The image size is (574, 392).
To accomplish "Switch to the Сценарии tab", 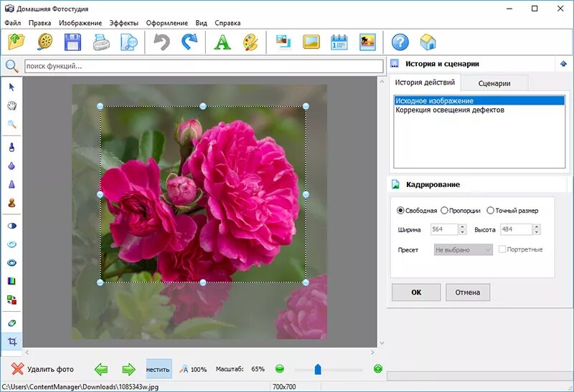I will pos(494,83).
